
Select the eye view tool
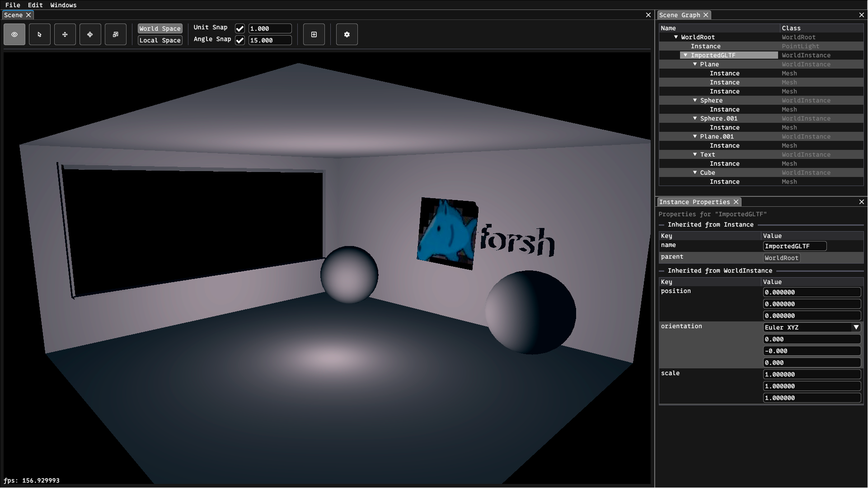14,34
